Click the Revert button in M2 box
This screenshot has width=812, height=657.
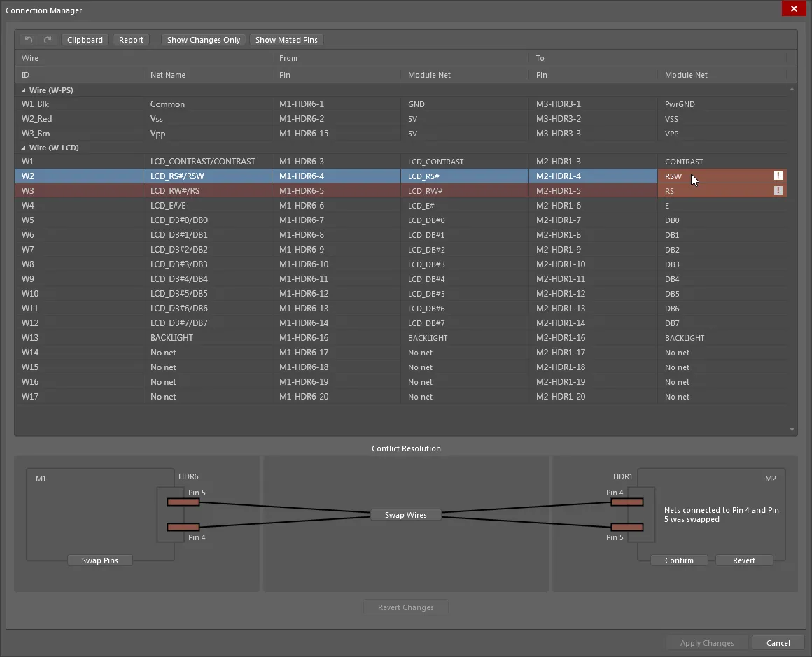[743, 560]
